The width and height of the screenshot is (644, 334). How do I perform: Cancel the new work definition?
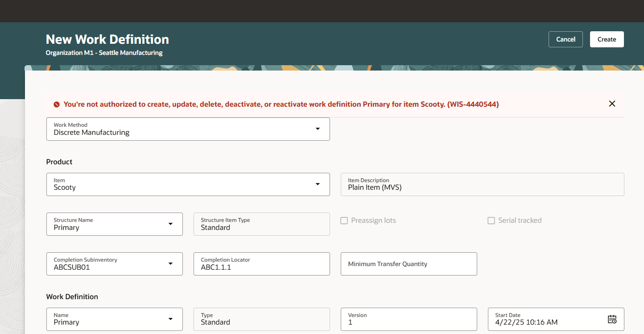pos(566,39)
